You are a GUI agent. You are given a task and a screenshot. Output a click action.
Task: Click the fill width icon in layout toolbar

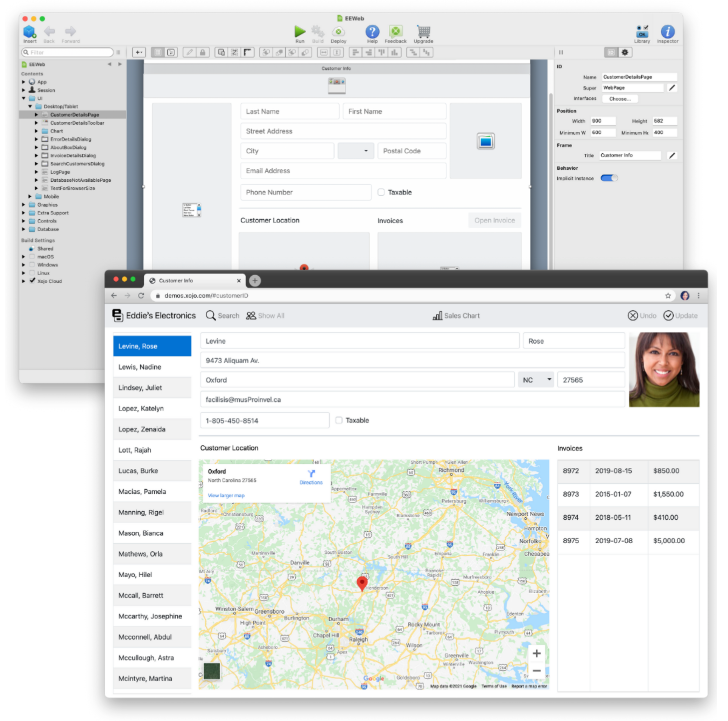coord(324,52)
